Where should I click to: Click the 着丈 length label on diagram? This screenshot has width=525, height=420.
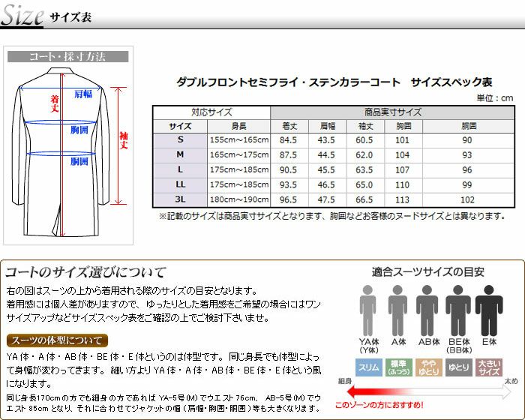pyautogui.click(x=55, y=103)
